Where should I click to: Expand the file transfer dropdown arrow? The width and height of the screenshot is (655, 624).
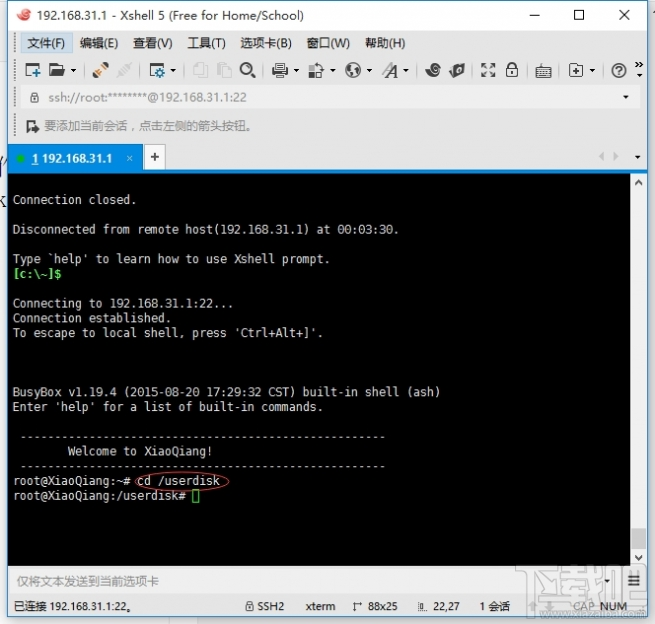(333, 71)
